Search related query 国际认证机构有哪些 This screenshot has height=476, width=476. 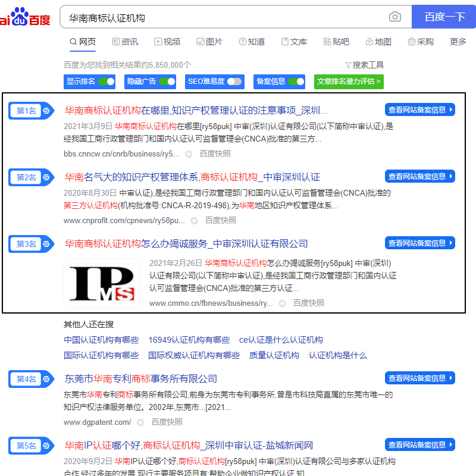pyautogui.click(x=101, y=355)
